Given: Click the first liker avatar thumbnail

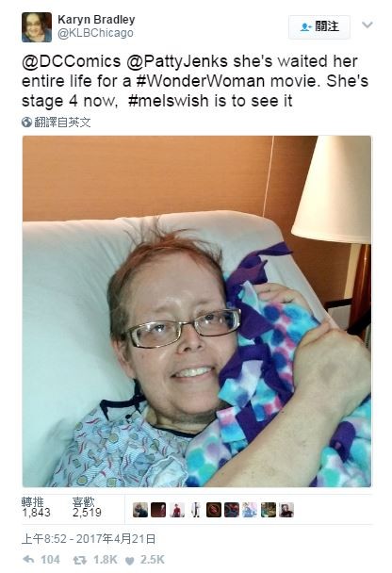Looking at the screenshot, I should [140, 510].
